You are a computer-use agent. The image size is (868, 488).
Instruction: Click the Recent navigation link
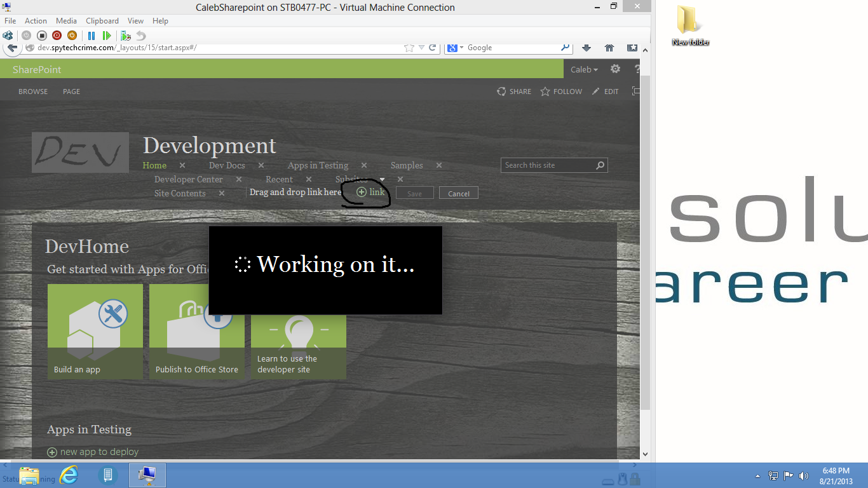click(x=279, y=179)
